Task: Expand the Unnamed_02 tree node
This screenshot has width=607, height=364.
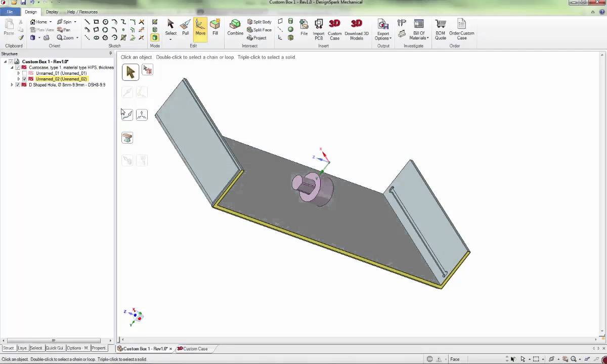Action: 19,79
